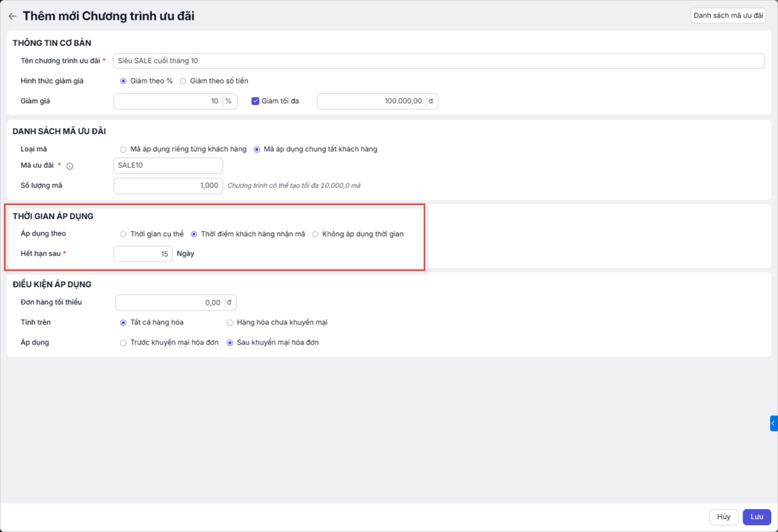Click the Tên chương trình ưu đãi field

438,61
